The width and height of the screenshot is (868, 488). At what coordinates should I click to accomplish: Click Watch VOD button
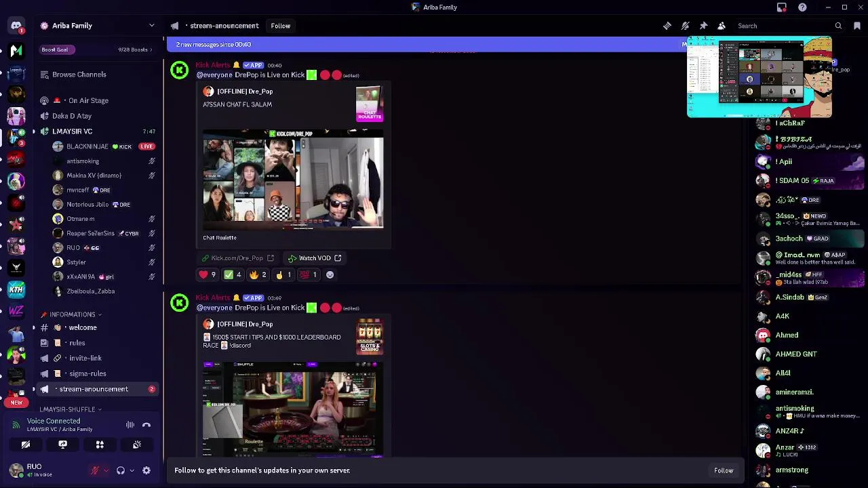[315, 258]
